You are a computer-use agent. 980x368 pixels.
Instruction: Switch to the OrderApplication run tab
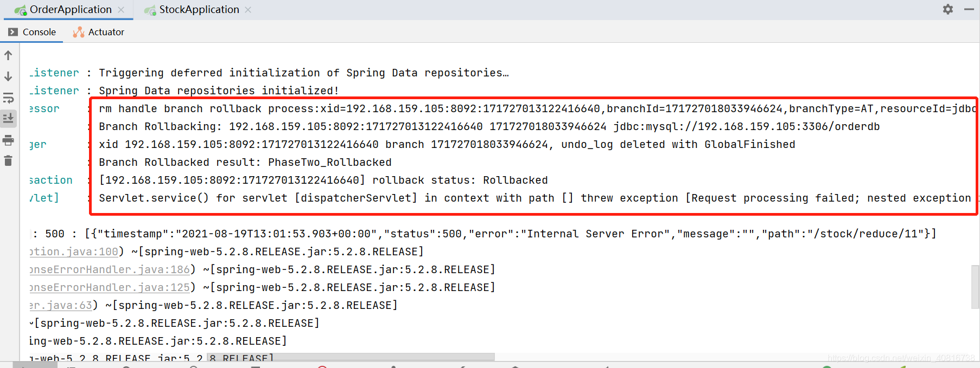click(x=71, y=10)
